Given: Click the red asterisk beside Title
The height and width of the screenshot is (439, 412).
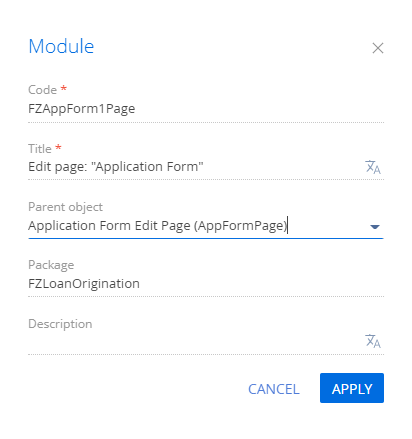Looking at the screenshot, I should click(x=58, y=147).
